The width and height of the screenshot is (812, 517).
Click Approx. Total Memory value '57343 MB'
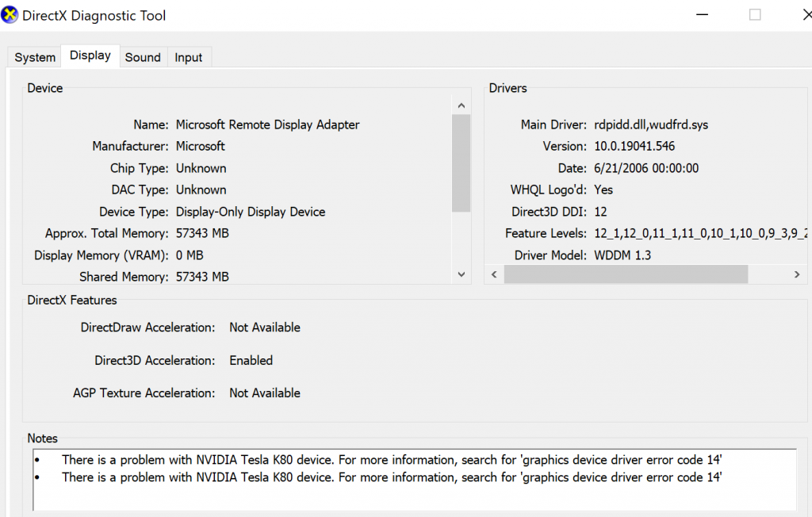(202, 234)
